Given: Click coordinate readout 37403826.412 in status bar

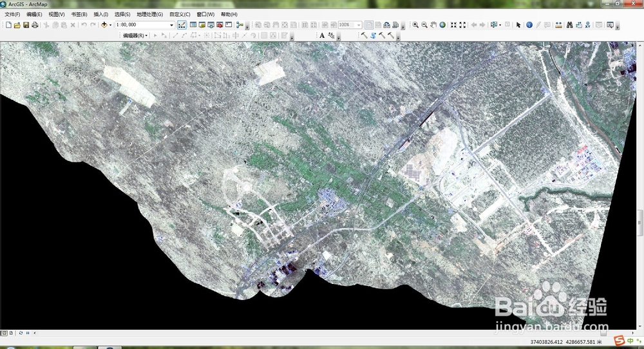Looking at the screenshot, I should tap(546, 342).
